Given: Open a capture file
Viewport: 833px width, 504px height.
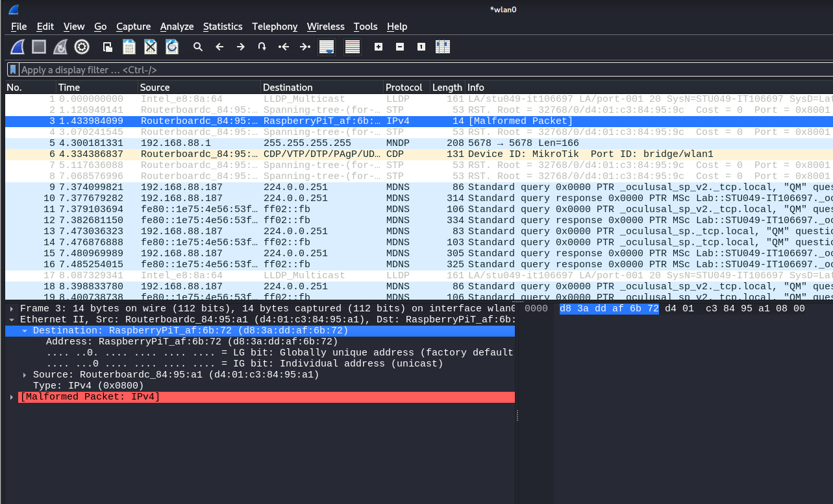Looking at the screenshot, I should 108,47.
